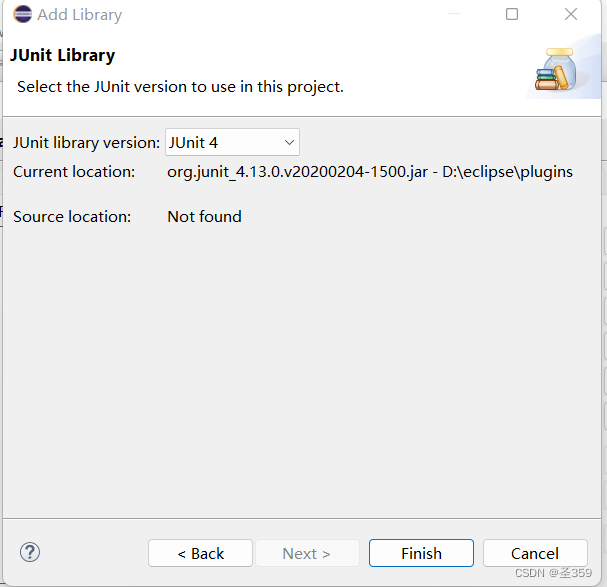Click the 'Current location:' label
This screenshot has width=607, height=587.
pos(74,172)
